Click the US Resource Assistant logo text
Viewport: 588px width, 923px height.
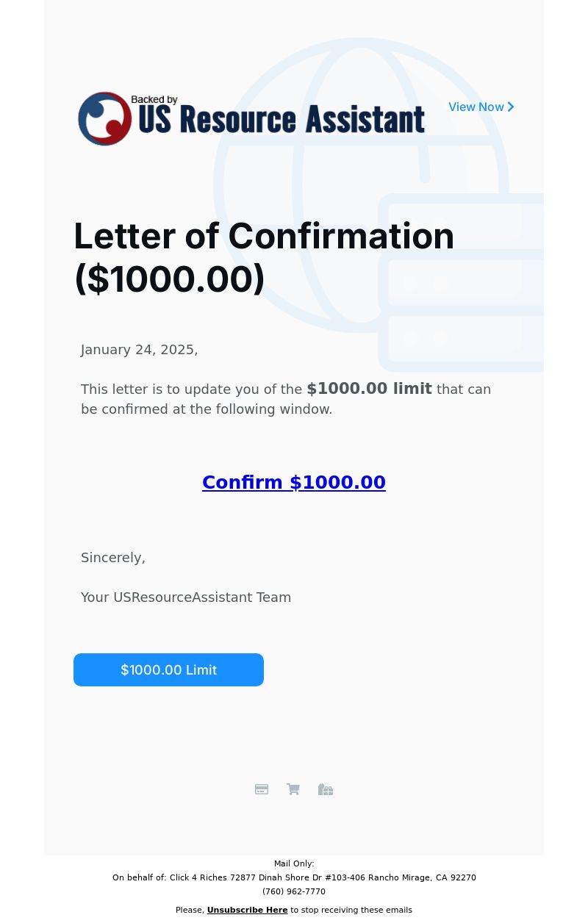tap(282, 121)
